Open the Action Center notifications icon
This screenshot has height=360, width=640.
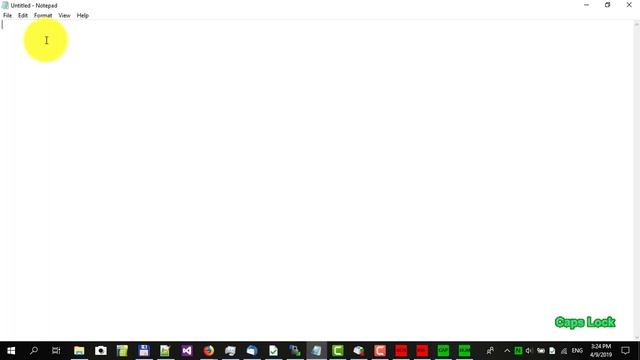625,351
